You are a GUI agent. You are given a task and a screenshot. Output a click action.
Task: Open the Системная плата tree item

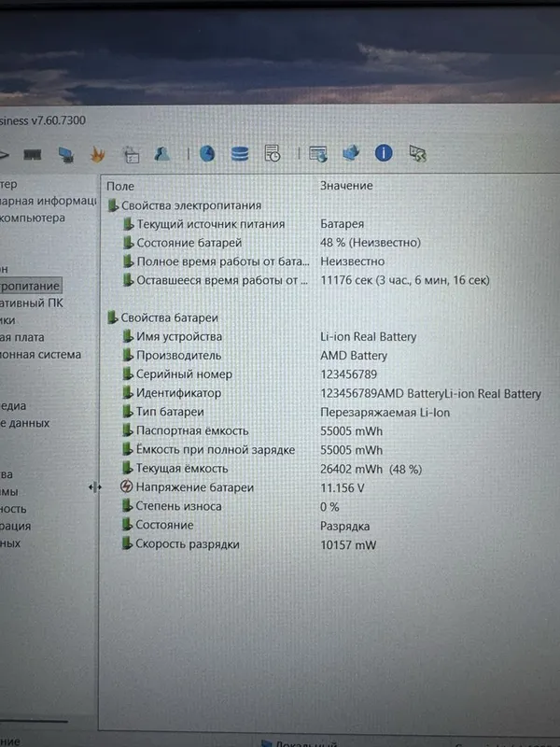[21, 337]
